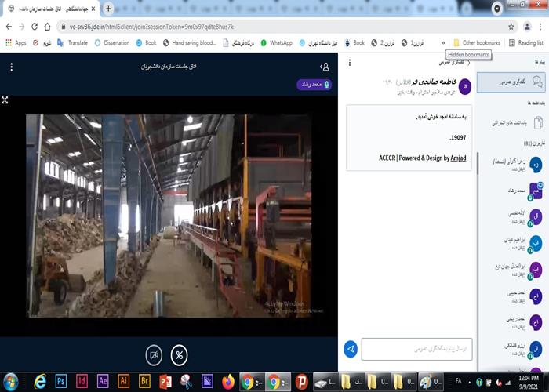
Task: Launch After Effects from the taskbar
Action: point(103,382)
